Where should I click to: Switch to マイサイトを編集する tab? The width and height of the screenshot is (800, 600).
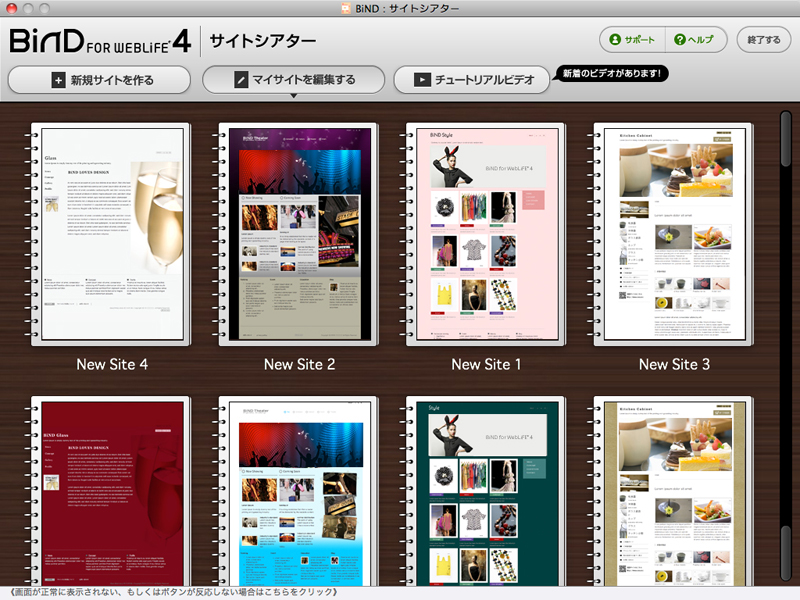293,80
